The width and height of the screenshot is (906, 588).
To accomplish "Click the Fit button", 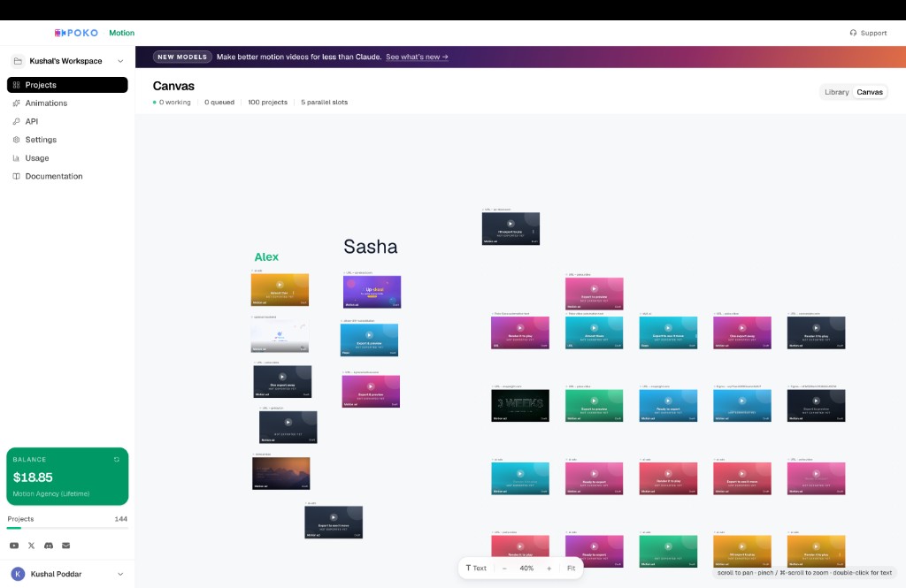I will click(571, 569).
